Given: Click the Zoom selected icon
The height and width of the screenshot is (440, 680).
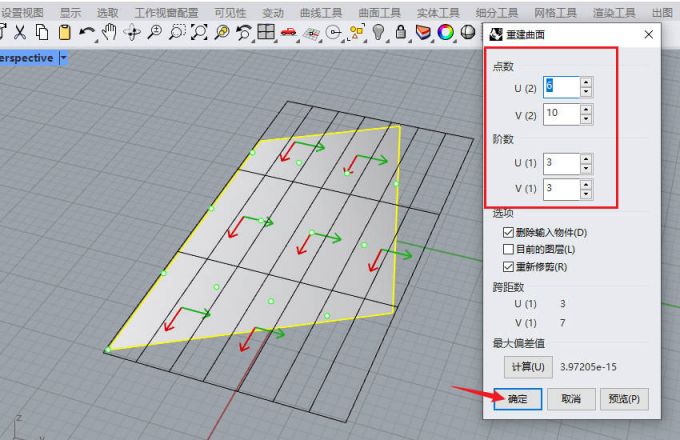Looking at the screenshot, I should point(222,33).
